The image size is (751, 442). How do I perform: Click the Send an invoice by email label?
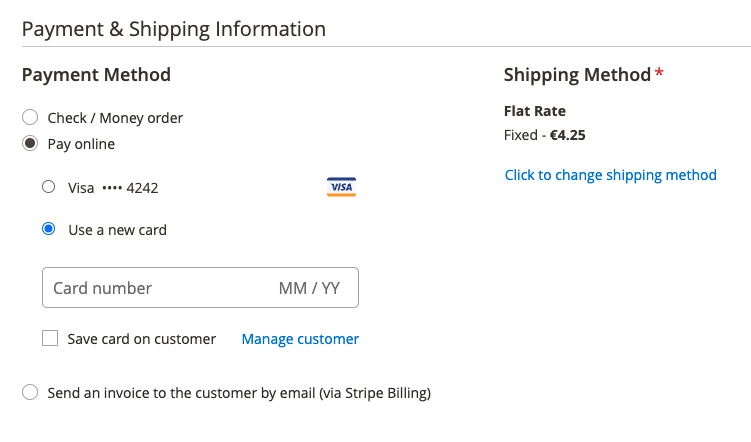[239, 393]
